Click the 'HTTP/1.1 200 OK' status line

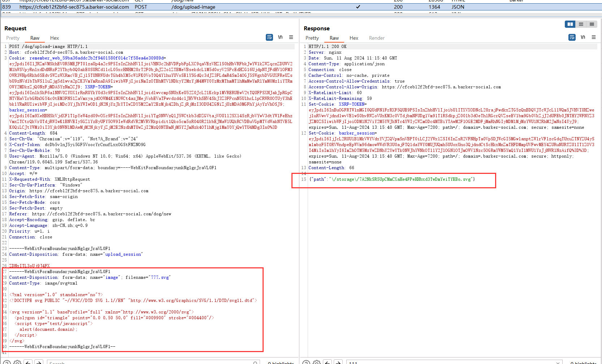pyautogui.click(x=328, y=47)
